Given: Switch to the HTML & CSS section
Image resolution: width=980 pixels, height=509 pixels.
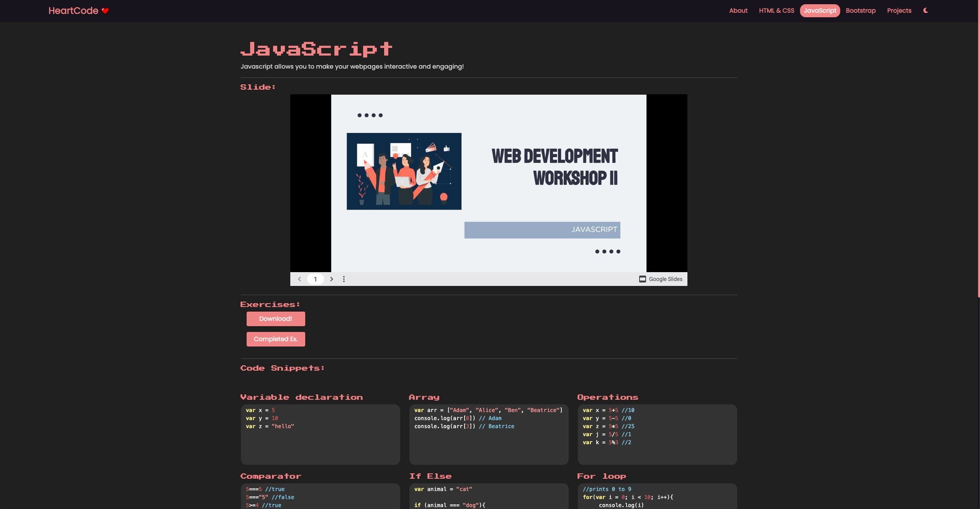Looking at the screenshot, I should point(776,10).
